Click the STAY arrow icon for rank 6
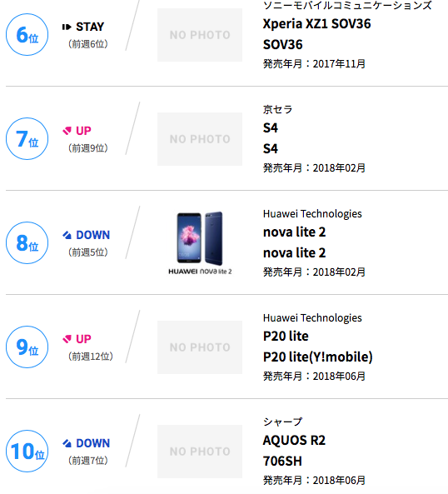 pyautogui.click(x=67, y=27)
